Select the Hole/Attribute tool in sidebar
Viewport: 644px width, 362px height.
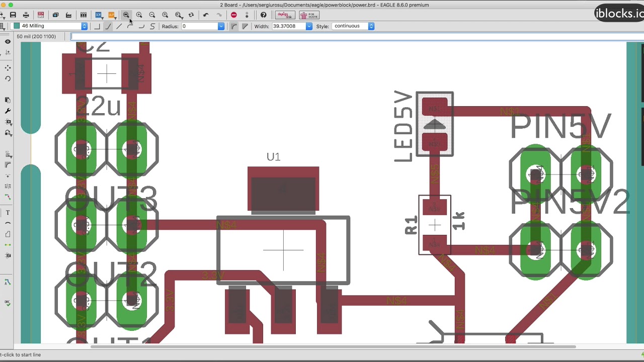click(x=8, y=255)
